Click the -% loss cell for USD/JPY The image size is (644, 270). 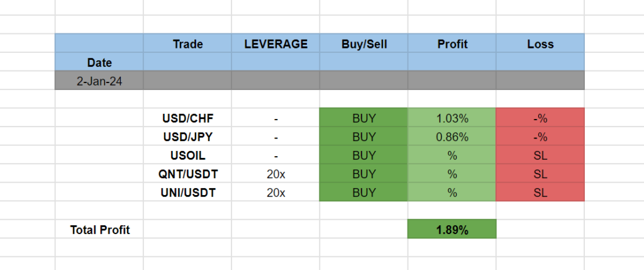pyautogui.click(x=540, y=137)
